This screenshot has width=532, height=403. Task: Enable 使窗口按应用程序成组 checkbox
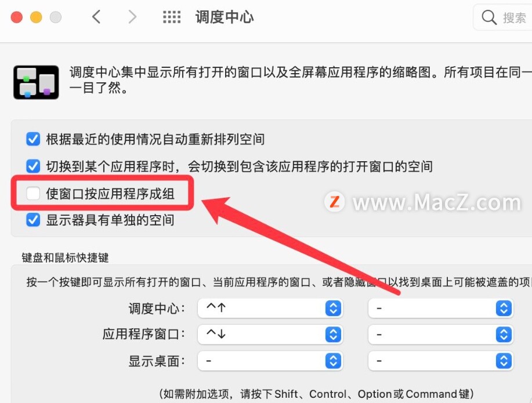(33, 193)
